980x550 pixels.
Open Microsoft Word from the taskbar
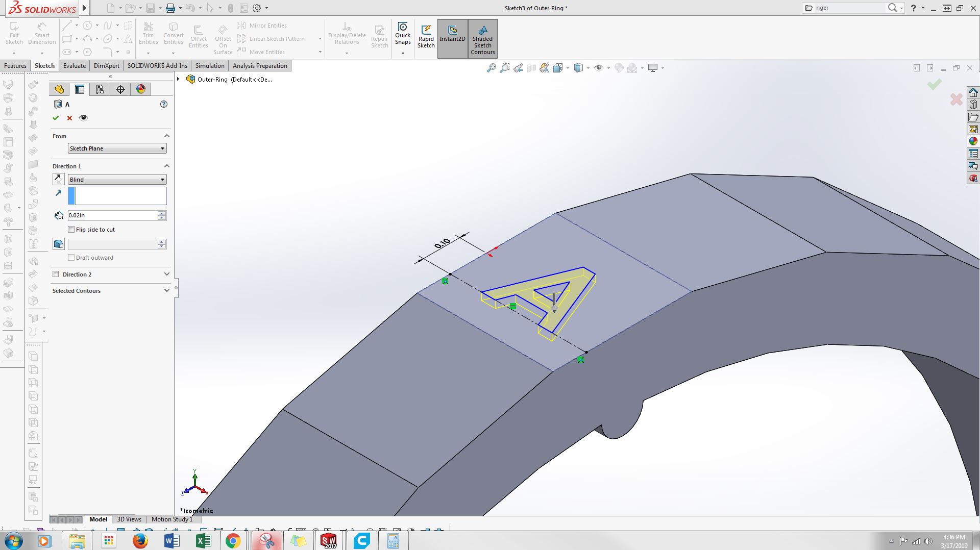(171, 540)
